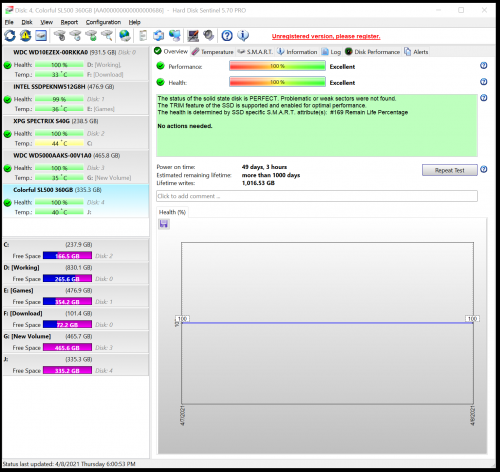Click the Performance 100 % gradient bar

[x=277, y=66]
